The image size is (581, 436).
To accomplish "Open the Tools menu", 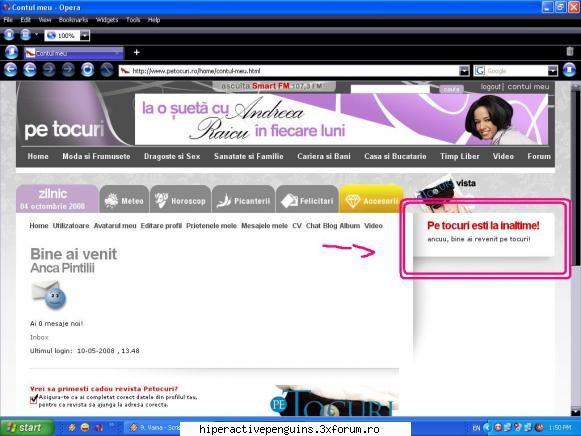I will 133,20.
